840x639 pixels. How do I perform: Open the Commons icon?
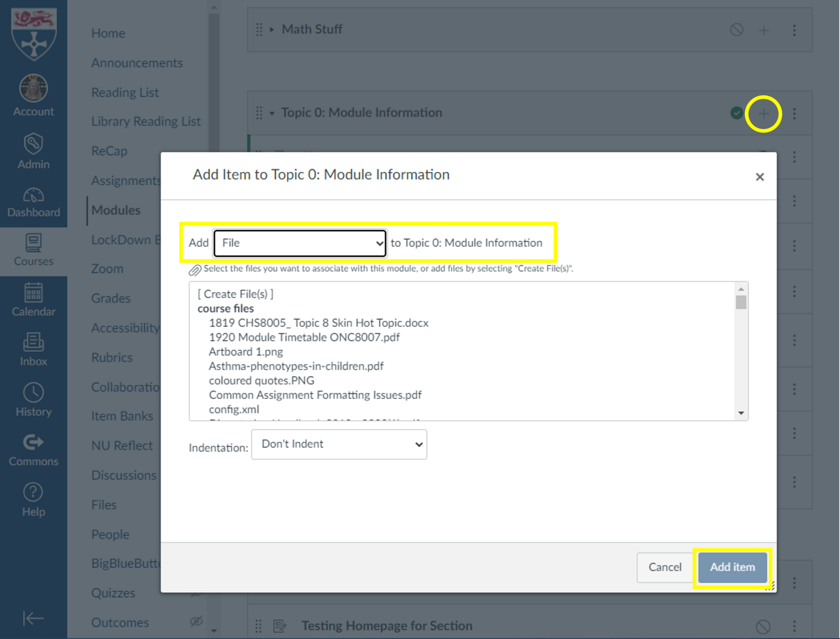pos(33,442)
